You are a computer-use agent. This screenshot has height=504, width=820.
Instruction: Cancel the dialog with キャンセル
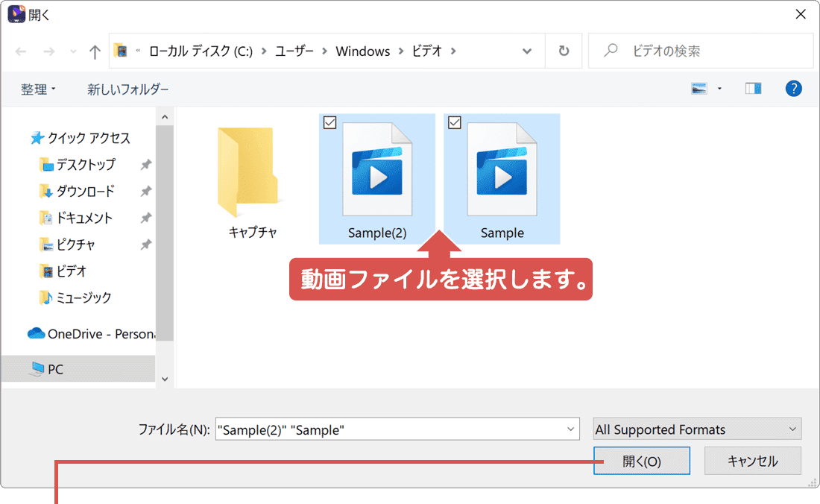(753, 461)
